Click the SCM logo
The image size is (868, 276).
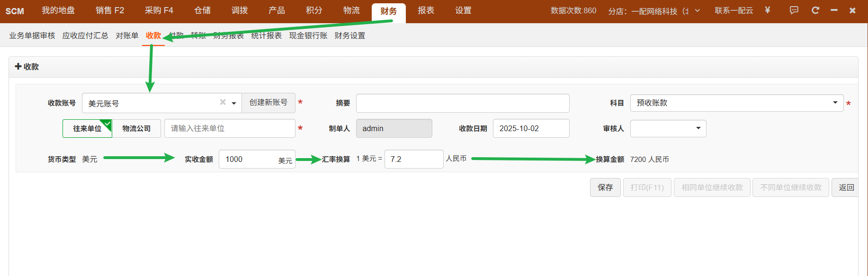pos(15,11)
